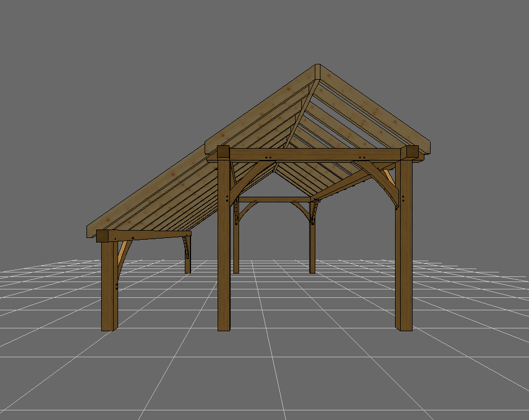Select the front left curved brace
Image resolution: width=529 pixels, height=420 pixels.
244,180
